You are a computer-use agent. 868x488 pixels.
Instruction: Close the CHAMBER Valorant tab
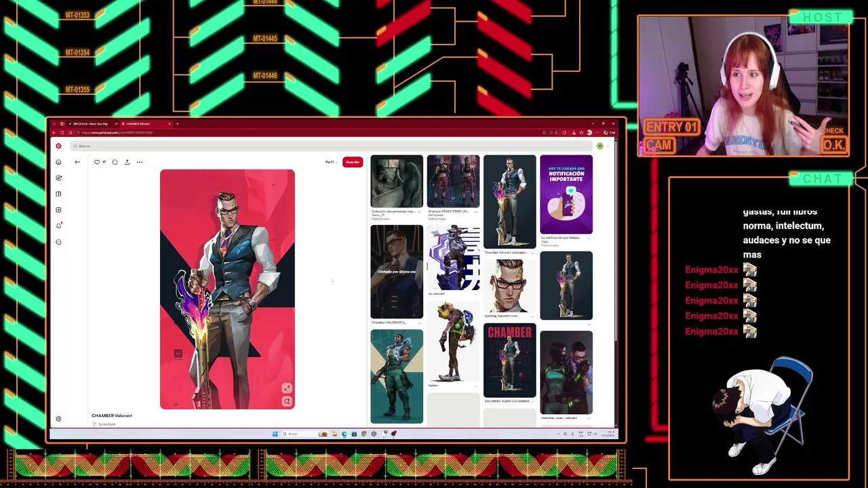(x=170, y=123)
